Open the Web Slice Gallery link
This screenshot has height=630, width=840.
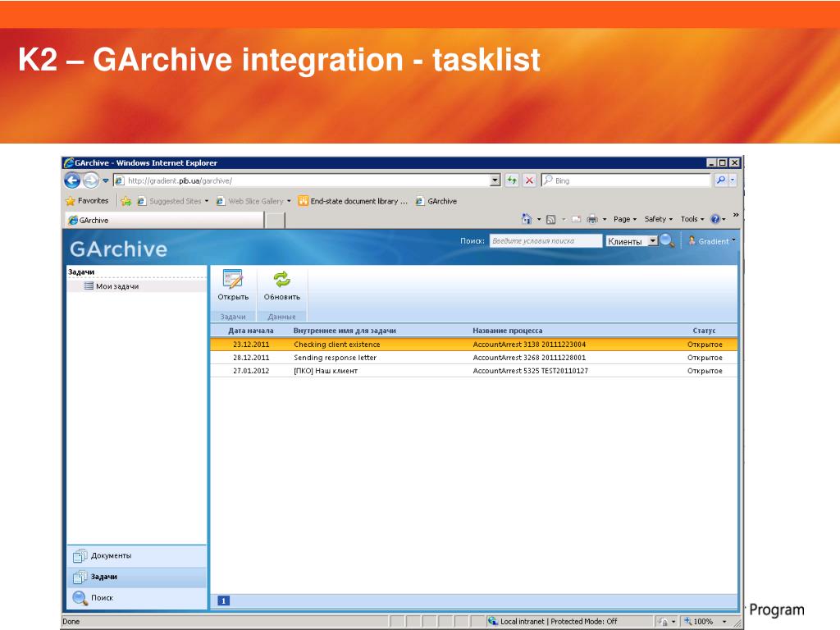coord(253,201)
